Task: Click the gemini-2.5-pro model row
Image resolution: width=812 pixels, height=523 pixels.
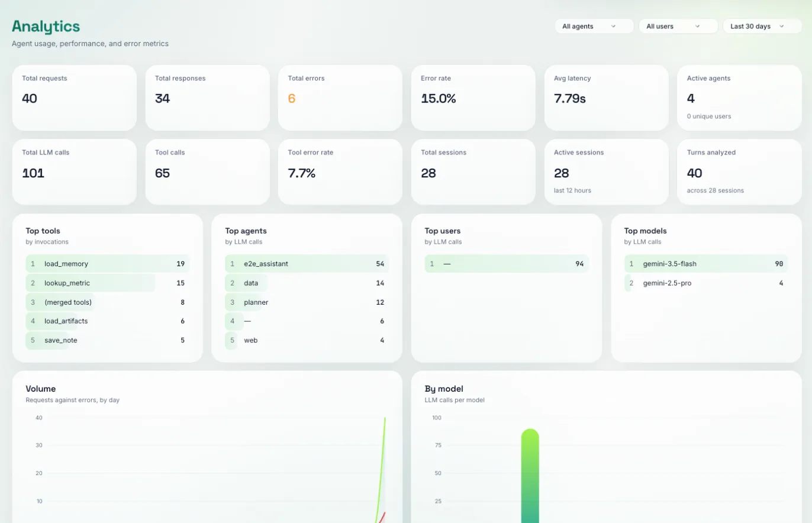Action: [x=706, y=283]
